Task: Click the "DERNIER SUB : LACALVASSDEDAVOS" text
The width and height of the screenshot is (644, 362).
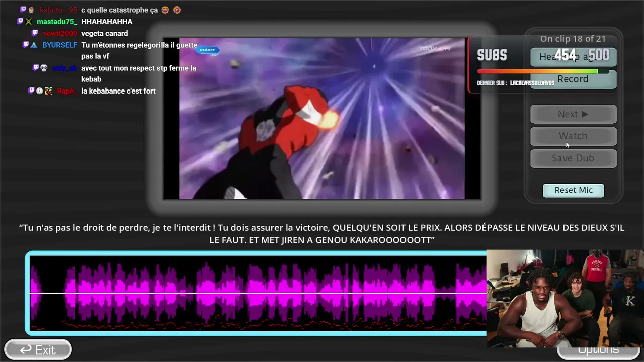Action: tap(516, 83)
